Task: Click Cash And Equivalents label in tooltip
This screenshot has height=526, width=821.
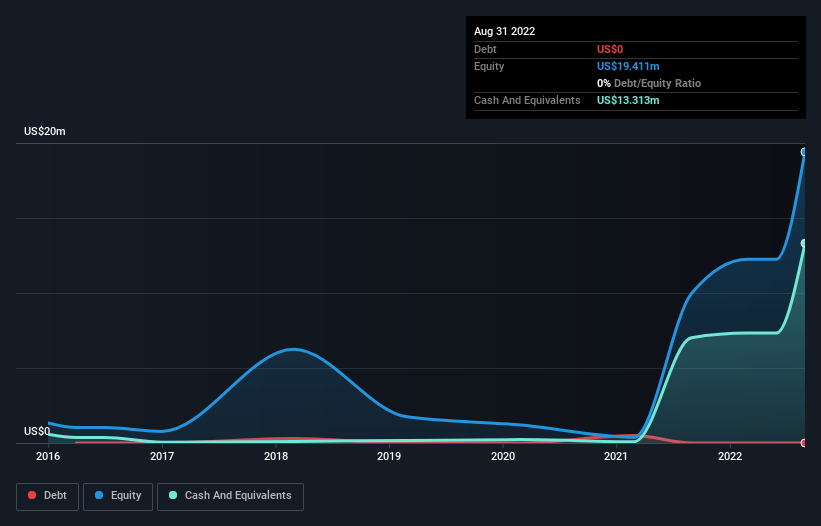Action: pos(527,100)
